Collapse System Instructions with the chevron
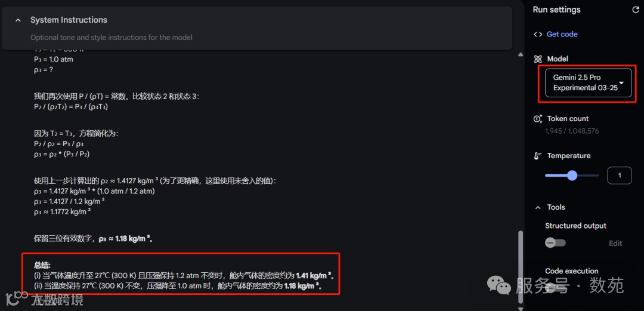This screenshot has height=311, width=644. [x=18, y=20]
